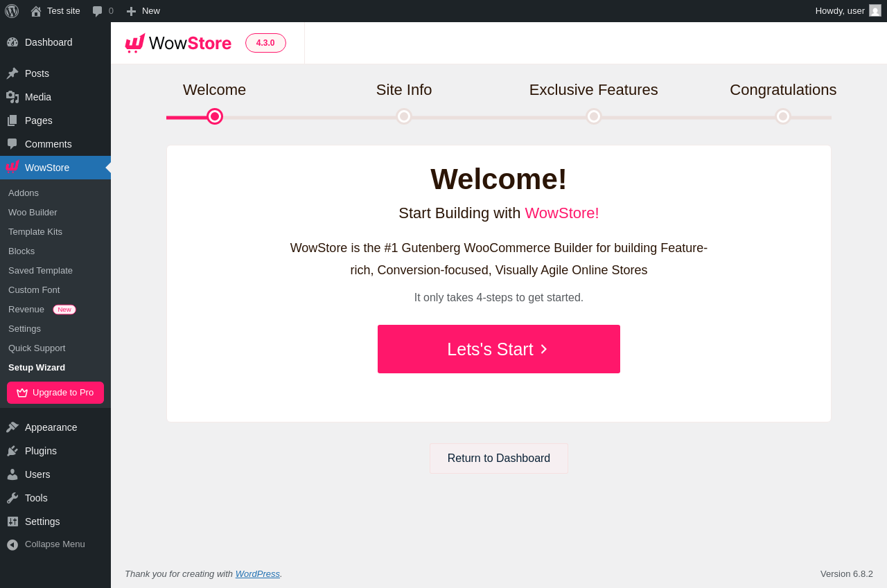The width and height of the screenshot is (887, 588).
Task: Click Return to Dashboard button
Action: 499,458
